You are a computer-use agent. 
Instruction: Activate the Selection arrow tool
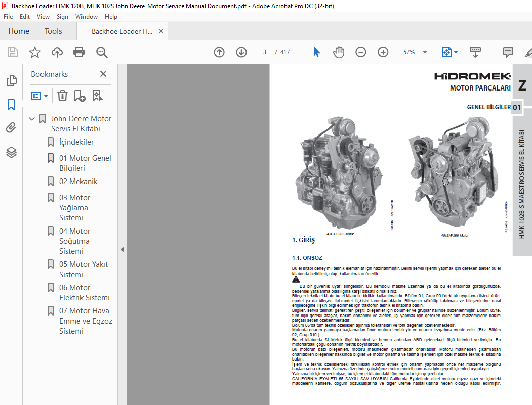click(x=316, y=52)
